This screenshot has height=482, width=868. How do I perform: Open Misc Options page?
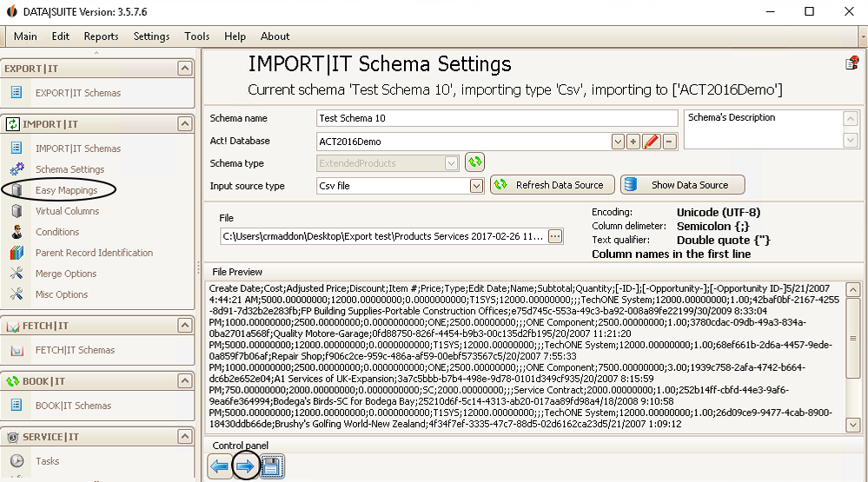click(62, 294)
